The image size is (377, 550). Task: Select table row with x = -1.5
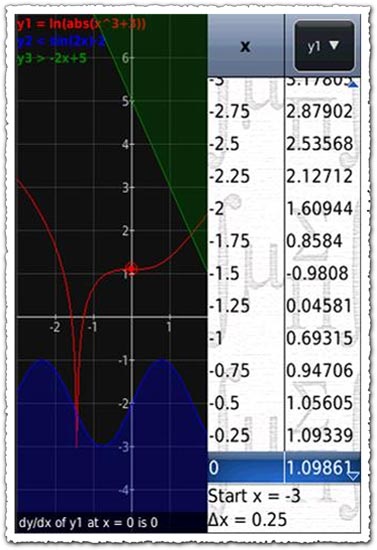coord(284,274)
